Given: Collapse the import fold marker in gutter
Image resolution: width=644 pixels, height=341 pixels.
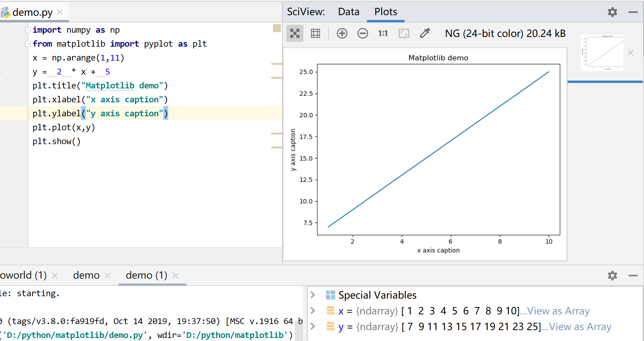Looking at the screenshot, I should pyautogui.click(x=28, y=30).
